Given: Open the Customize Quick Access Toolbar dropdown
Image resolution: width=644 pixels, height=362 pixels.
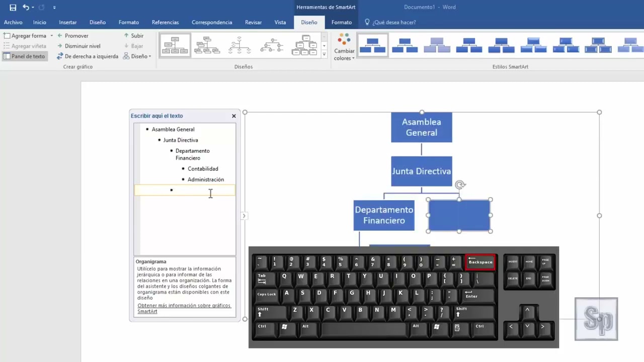Looking at the screenshot, I should pyautogui.click(x=54, y=8).
